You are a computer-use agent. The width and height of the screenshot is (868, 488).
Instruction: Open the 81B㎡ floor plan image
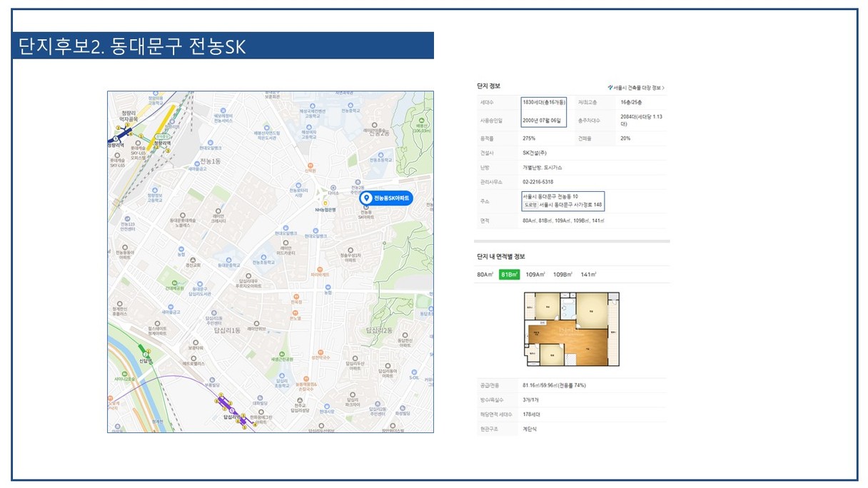coord(572,329)
